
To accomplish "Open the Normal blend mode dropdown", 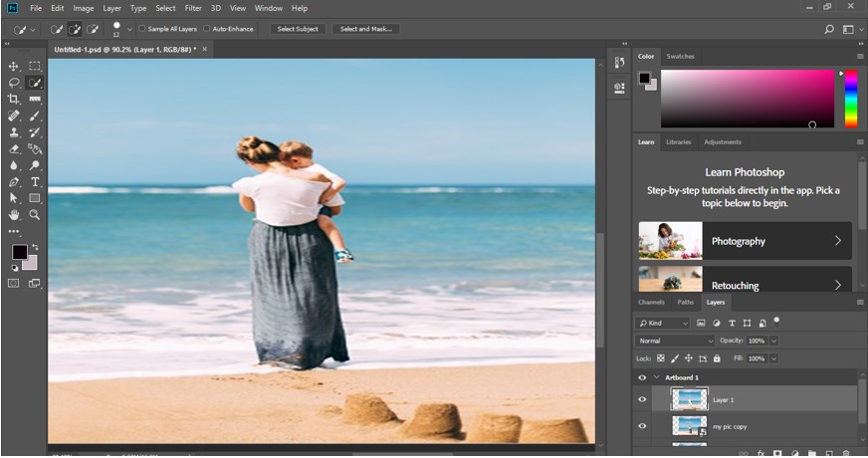I will coord(676,341).
